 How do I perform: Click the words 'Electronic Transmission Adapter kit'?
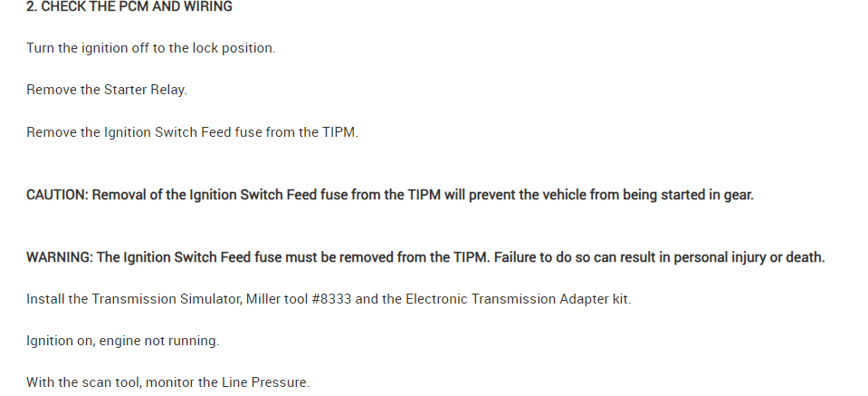coord(517,299)
